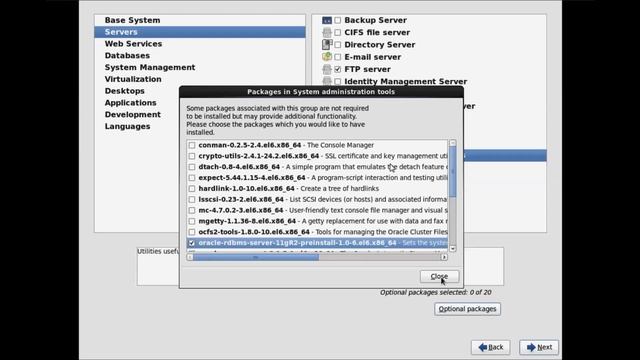Check the dtach package checkbox
The height and width of the screenshot is (360, 640).
tap(192, 167)
